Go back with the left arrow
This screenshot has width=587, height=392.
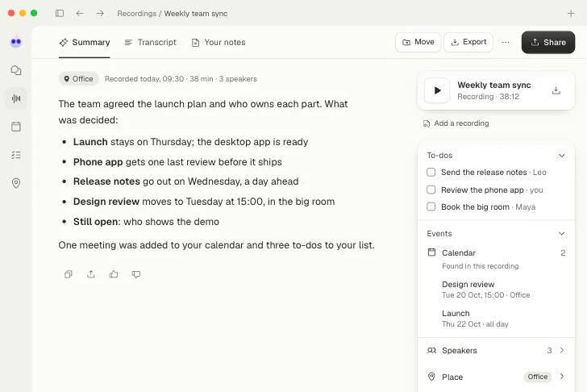[80, 14]
